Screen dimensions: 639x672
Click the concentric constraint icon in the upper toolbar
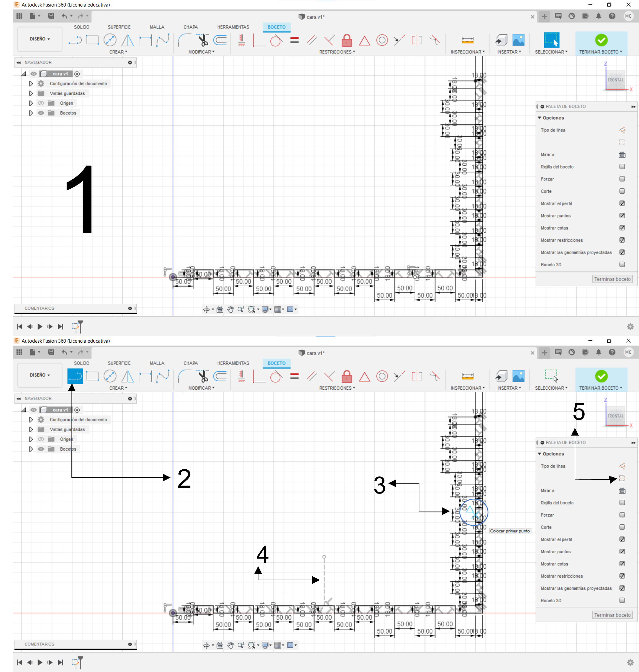click(382, 40)
